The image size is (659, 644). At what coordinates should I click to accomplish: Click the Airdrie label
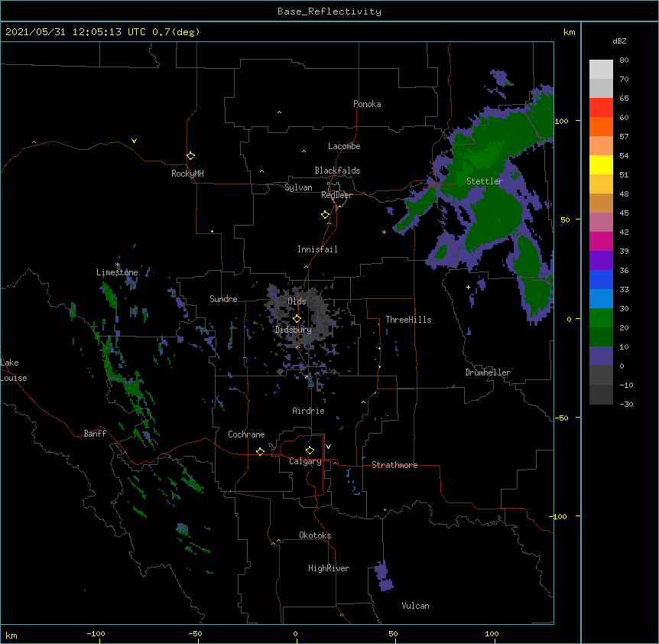tap(308, 411)
